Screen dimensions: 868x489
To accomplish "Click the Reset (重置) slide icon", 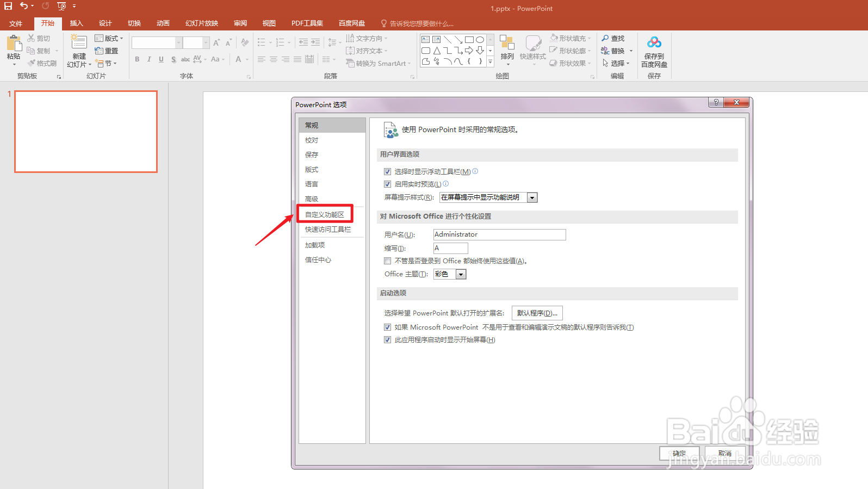I will [x=99, y=51].
